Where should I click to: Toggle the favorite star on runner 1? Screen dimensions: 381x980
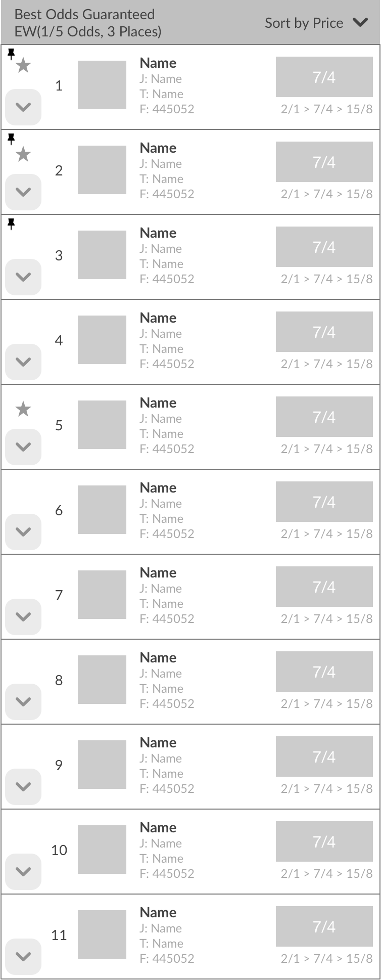coord(23,65)
